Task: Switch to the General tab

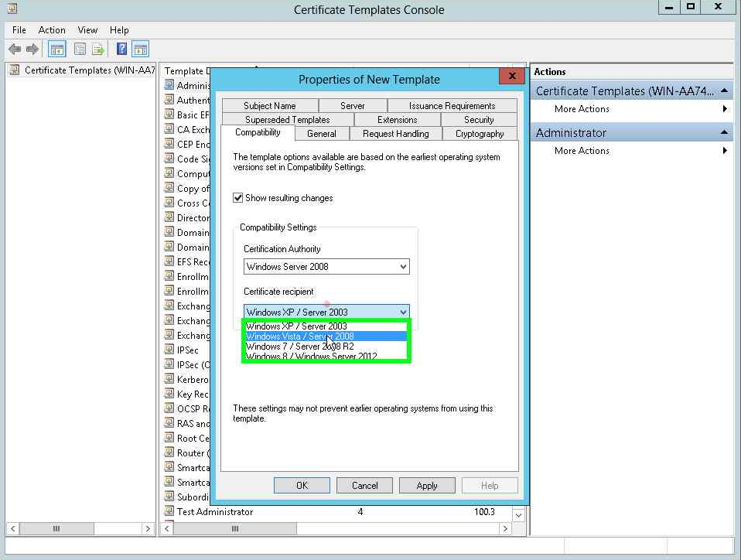Action: coord(322,134)
